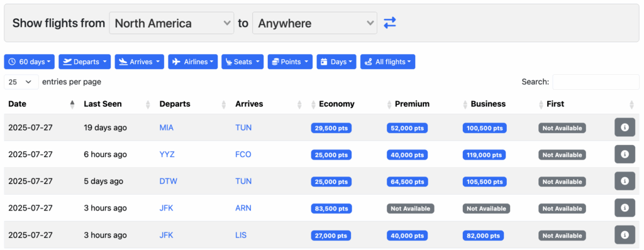Open info icon for JFK to ARN flight
Image resolution: width=644 pixels, height=250 pixels.
pyautogui.click(x=625, y=208)
